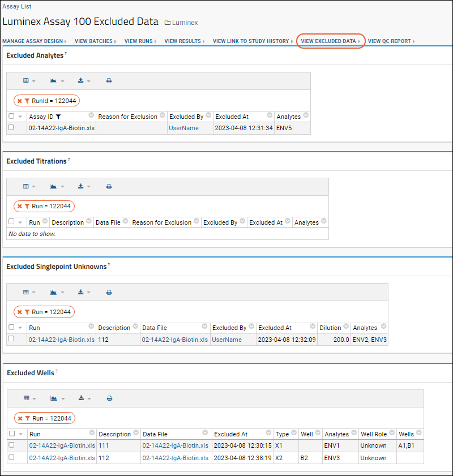The width and height of the screenshot is (453, 476).
Task: Open UserName link in Excluded Analytes row
Action: [x=183, y=128]
